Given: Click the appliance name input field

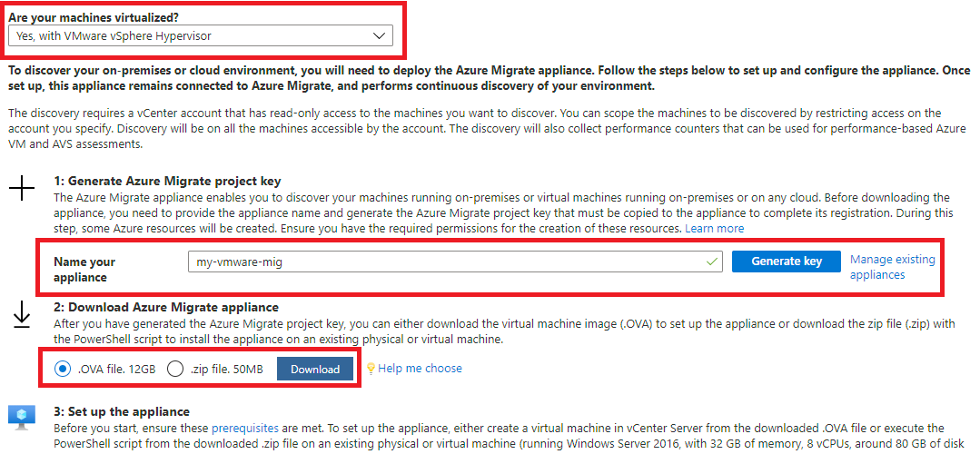Looking at the screenshot, I should [x=455, y=262].
